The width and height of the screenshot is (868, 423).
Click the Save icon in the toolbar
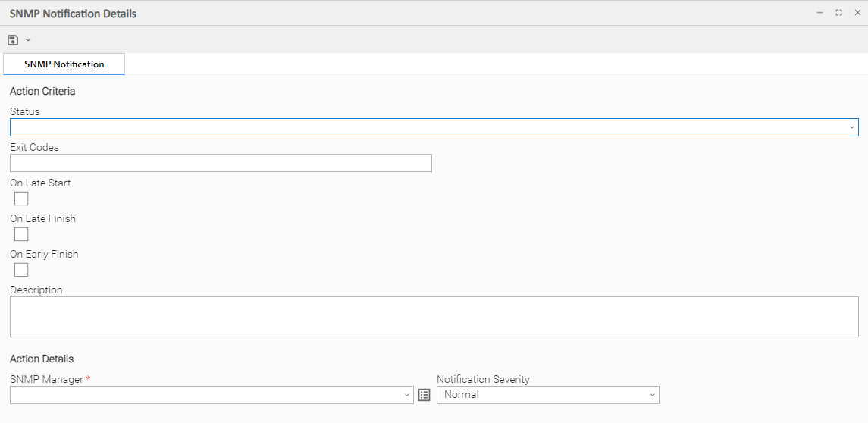pyautogui.click(x=13, y=39)
